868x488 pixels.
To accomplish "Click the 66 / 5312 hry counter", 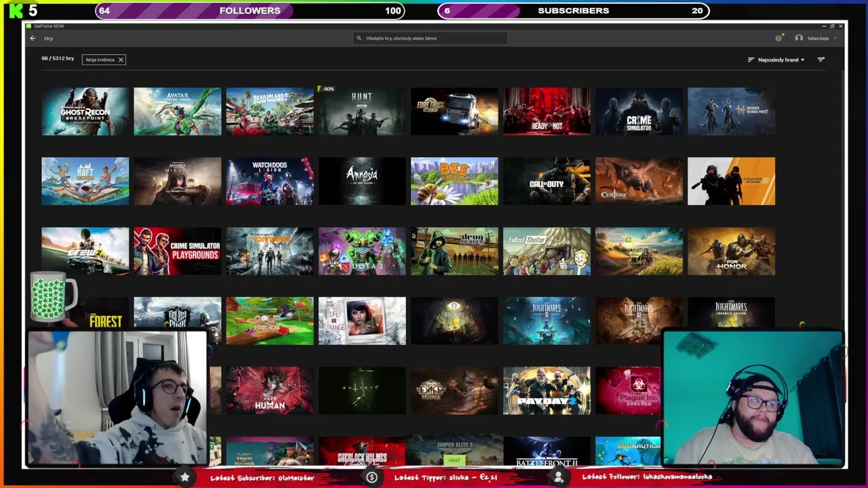I will point(58,59).
